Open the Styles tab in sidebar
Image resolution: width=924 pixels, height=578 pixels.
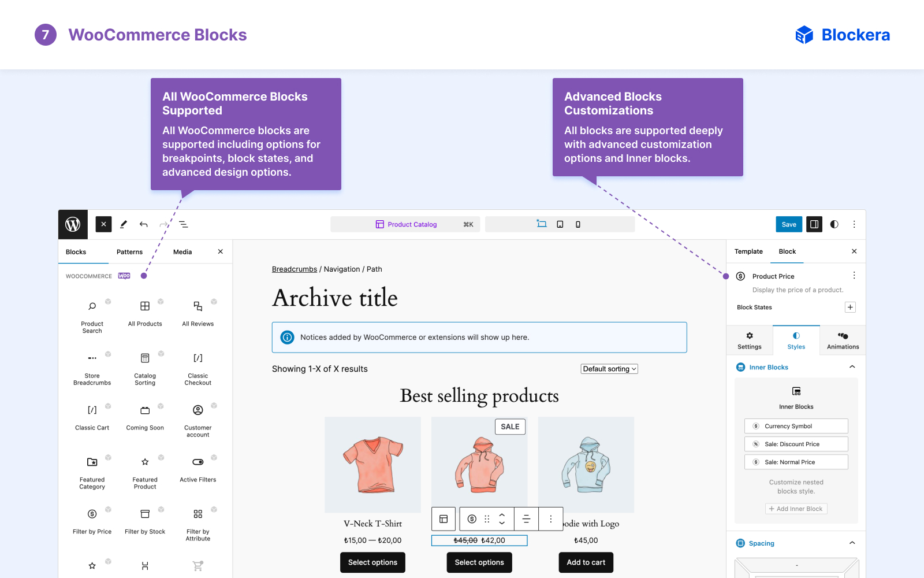(796, 340)
